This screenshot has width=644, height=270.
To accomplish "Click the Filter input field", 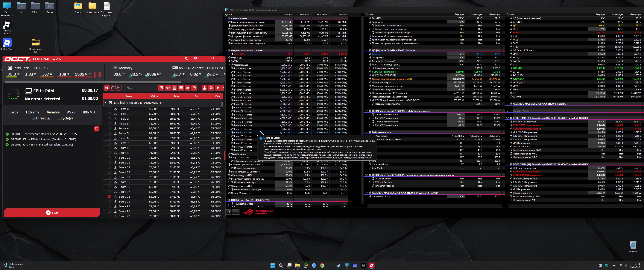I will [140, 88].
